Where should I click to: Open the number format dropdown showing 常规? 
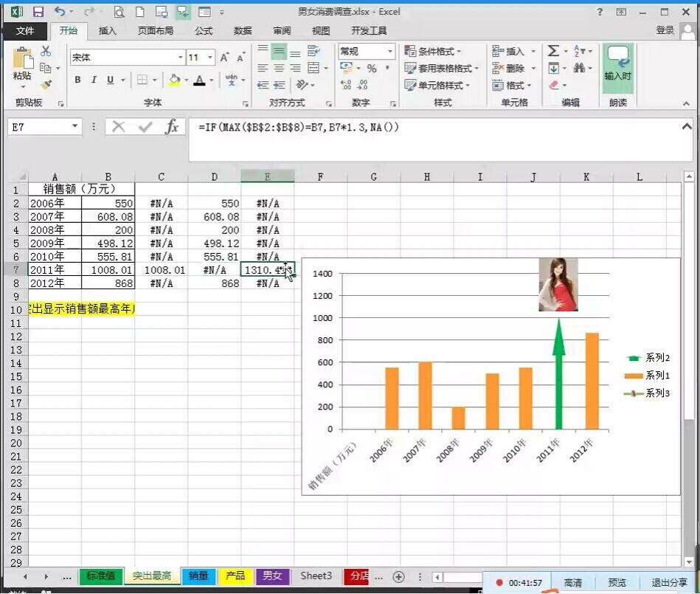click(389, 52)
